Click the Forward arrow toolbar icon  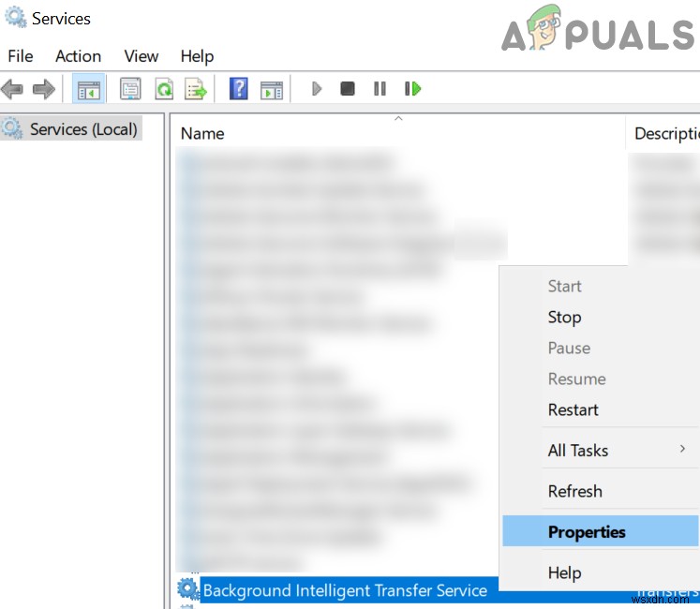[x=44, y=89]
